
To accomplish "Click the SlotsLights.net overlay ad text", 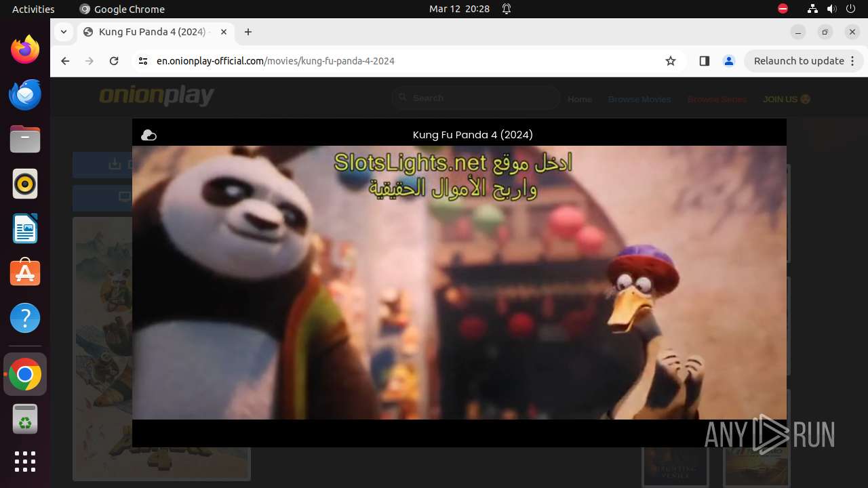I will coord(453,176).
